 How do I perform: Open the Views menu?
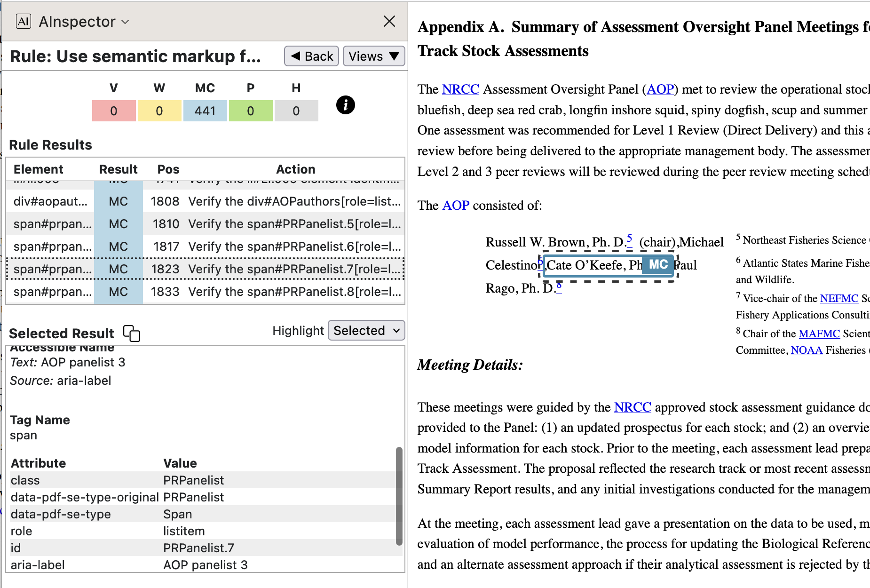coord(373,56)
